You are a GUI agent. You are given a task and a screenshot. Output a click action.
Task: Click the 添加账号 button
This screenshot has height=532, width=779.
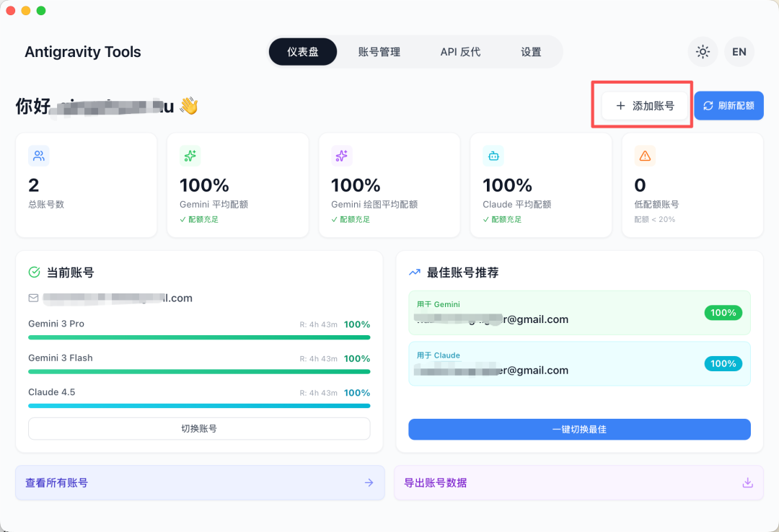pos(645,106)
